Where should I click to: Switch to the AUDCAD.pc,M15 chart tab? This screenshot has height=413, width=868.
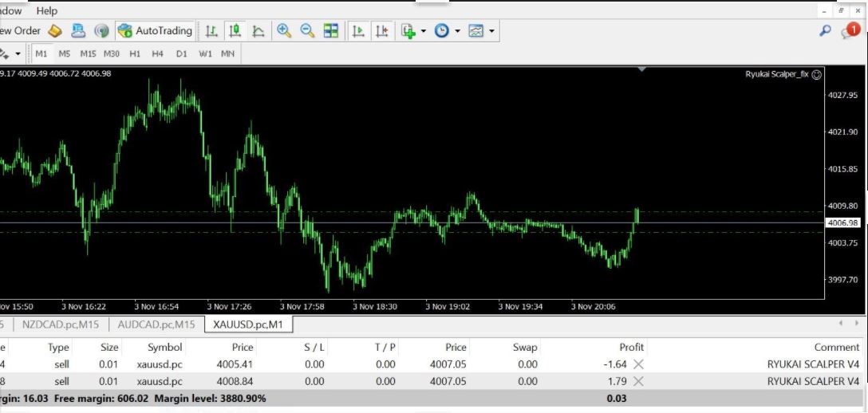pyautogui.click(x=156, y=324)
